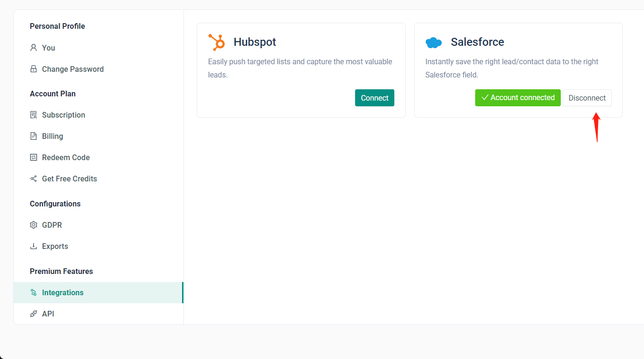Click the share icon for Get Free Credits
Screen dimensions: 644x359
pyautogui.click(x=34, y=179)
